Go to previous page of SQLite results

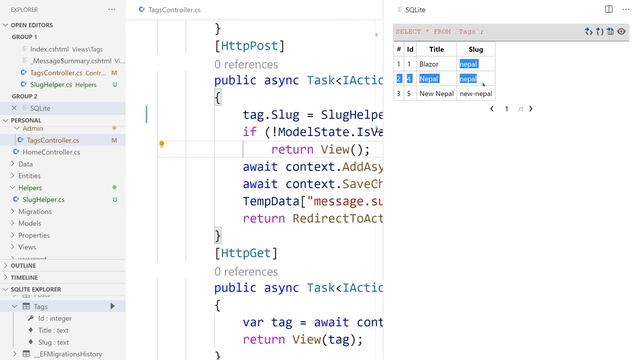492,109
